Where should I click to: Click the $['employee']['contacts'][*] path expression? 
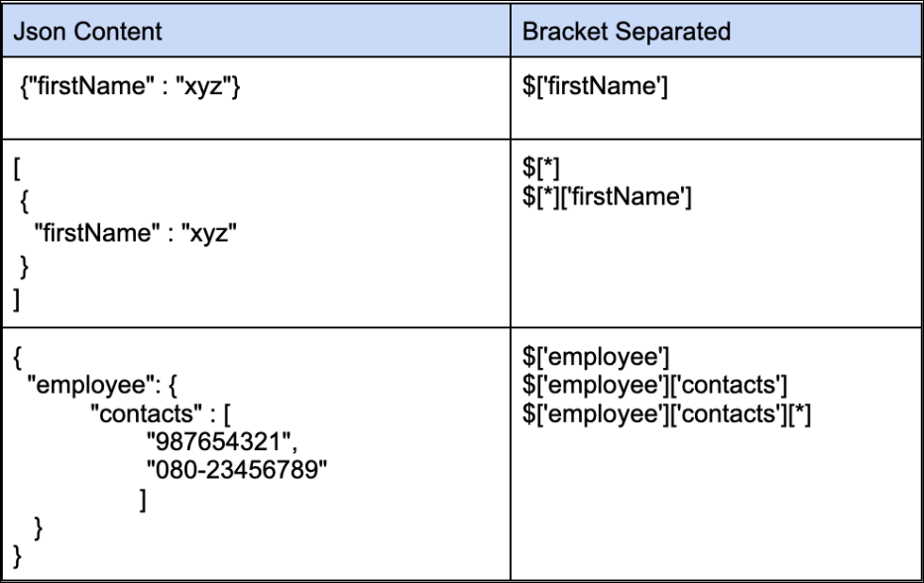[x=666, y=413]
